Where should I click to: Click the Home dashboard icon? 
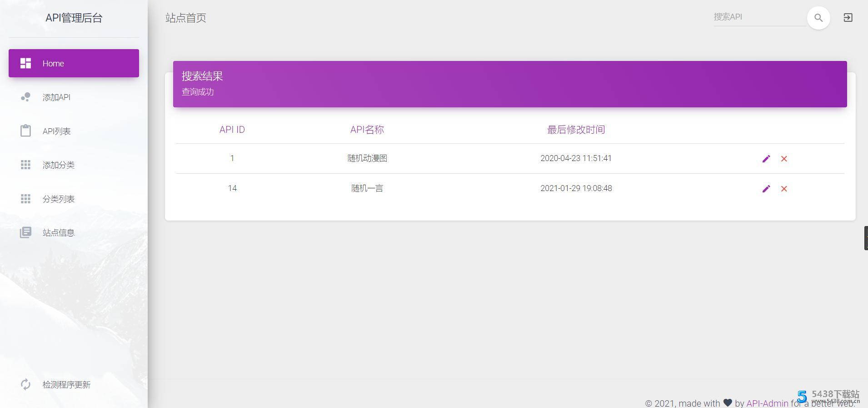click(x=25, y=63)
